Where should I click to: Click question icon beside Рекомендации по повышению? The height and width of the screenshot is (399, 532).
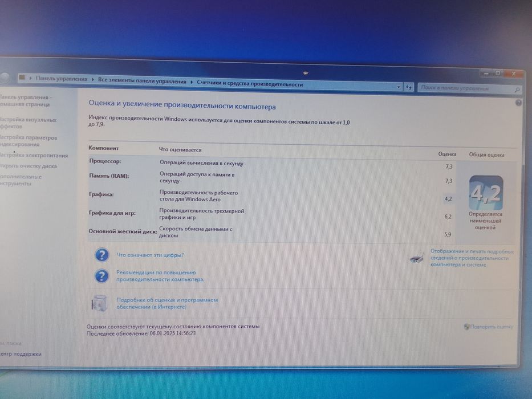pos(101,276)
